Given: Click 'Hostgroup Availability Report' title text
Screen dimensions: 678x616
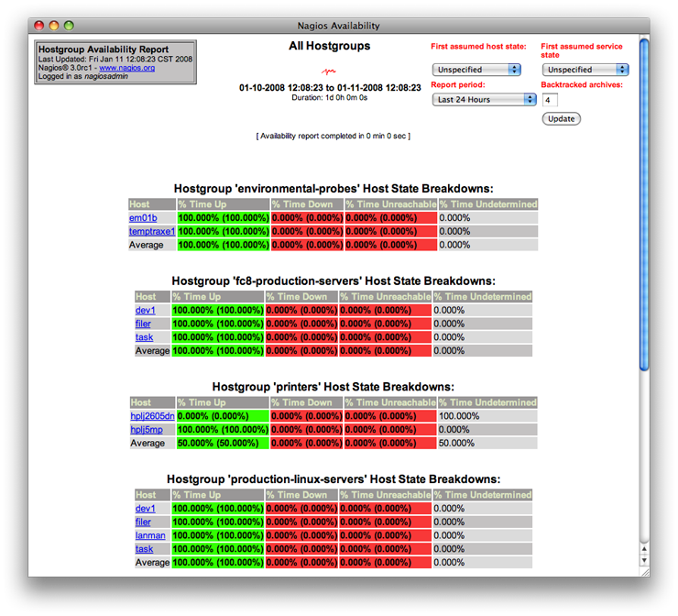Looking at the screenshot, I should coord(104,49).
